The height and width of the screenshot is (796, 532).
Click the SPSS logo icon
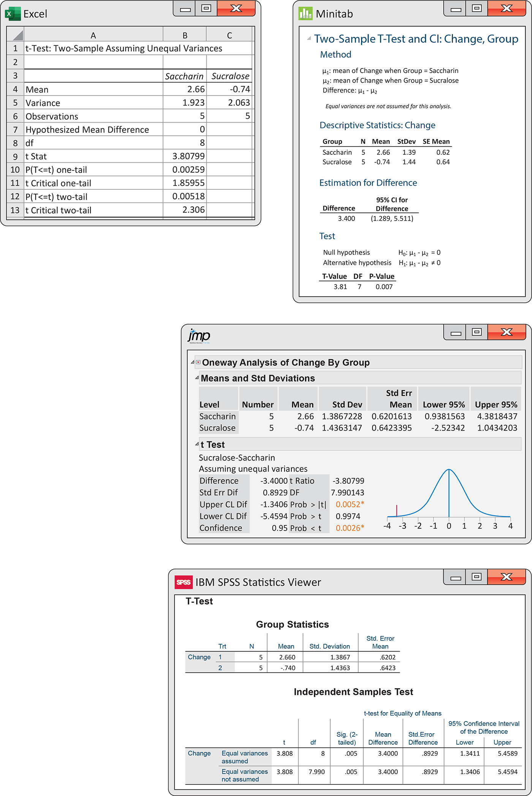[x=184, y=582]
